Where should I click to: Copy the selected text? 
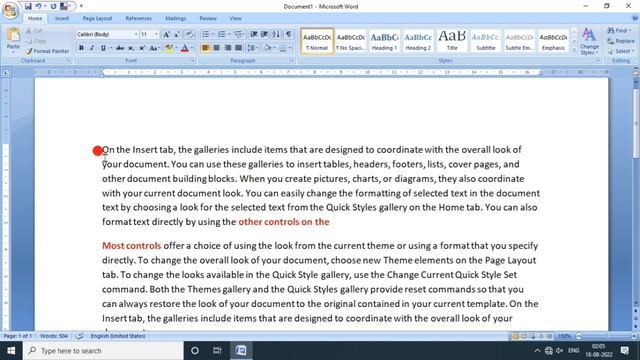pyautogui.click(x=36, y=41)
